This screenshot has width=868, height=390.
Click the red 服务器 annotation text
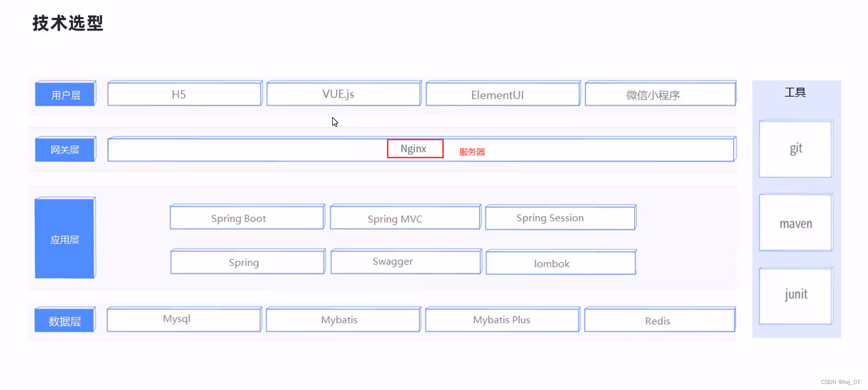[x=472, y=152]
